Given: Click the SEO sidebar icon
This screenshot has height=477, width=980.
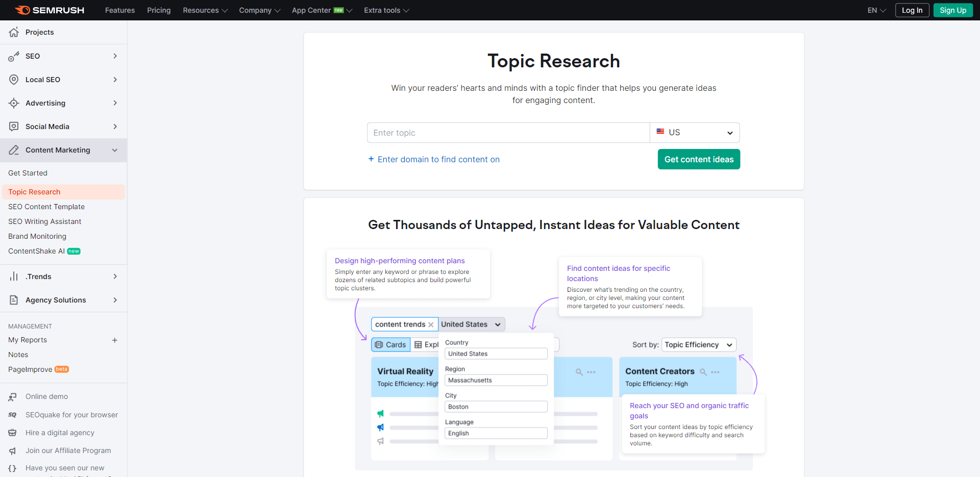Looking at the screenshot, I should point(14,56).
